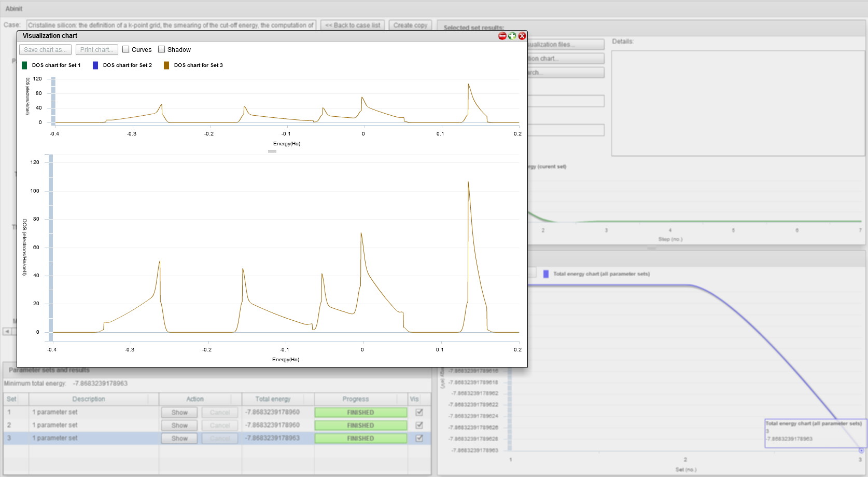The width and height of the screenshot is (868, 477).
Task: Click Show button for set 2
Action: pos(179,426)
